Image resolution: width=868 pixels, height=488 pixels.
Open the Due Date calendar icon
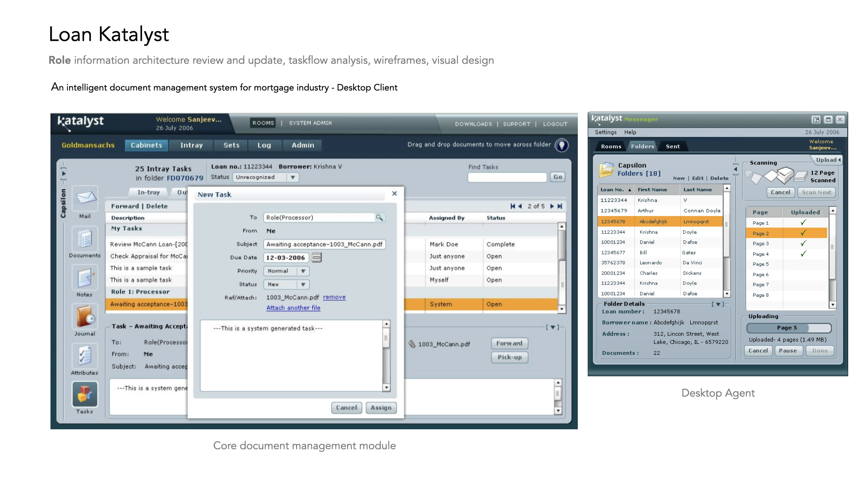(x=316, y=258)
